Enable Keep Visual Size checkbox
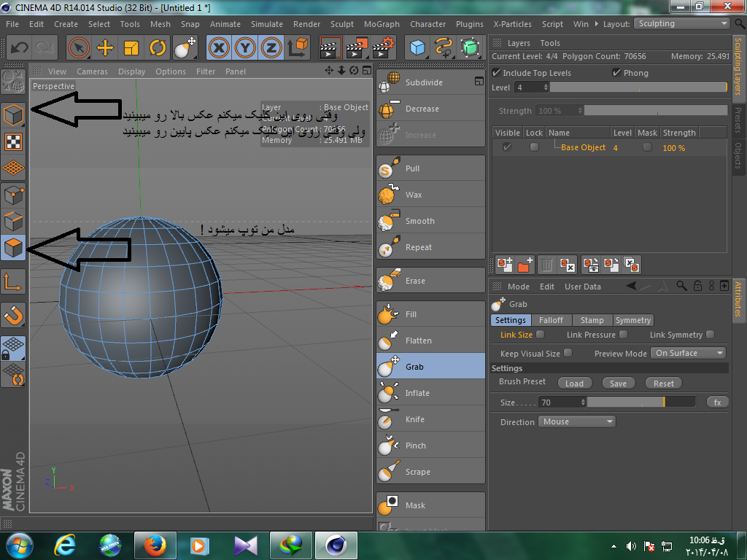The height and width of the screenshot is (560, 747). 568,353
